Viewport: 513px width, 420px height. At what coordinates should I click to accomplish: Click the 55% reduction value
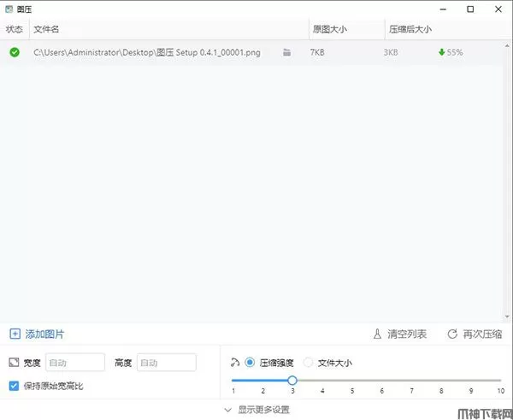pos(455,52)
